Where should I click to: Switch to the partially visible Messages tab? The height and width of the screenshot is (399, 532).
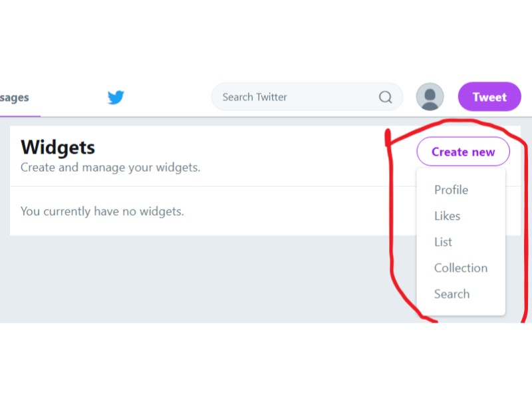click(x=14, y=98)
